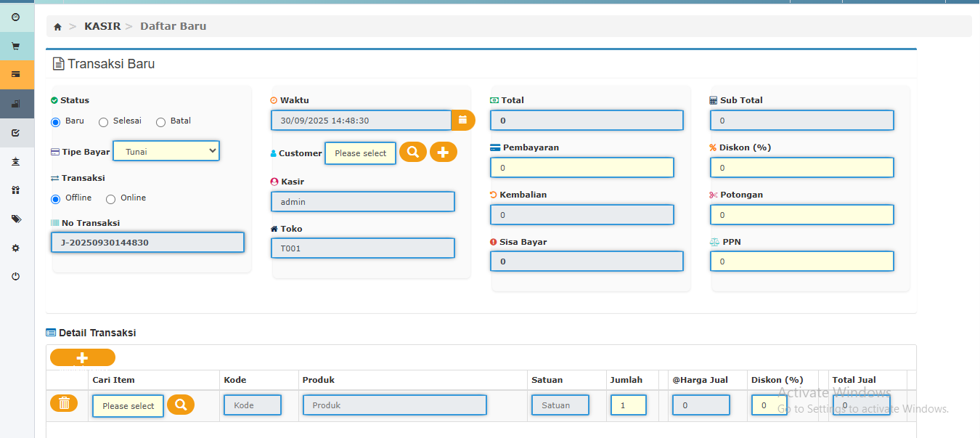Add a new row in Detail Transaksi

click(x=82, y=357)
